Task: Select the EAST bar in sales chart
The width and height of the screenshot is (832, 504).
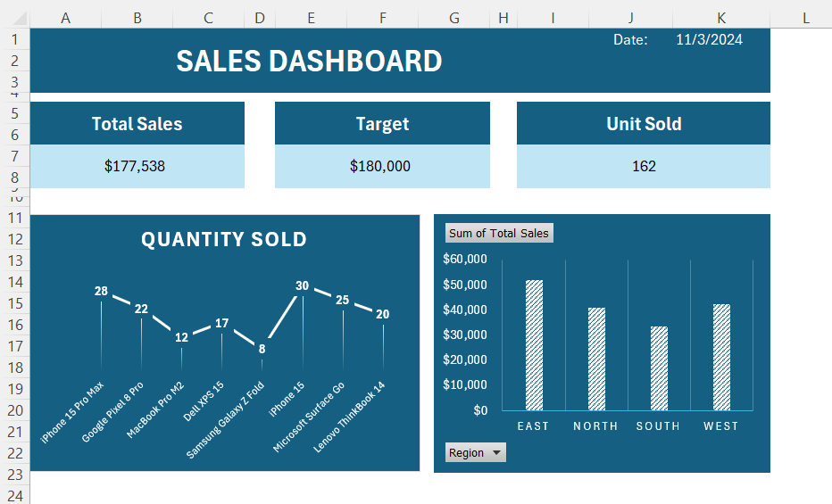Action: 535,345
